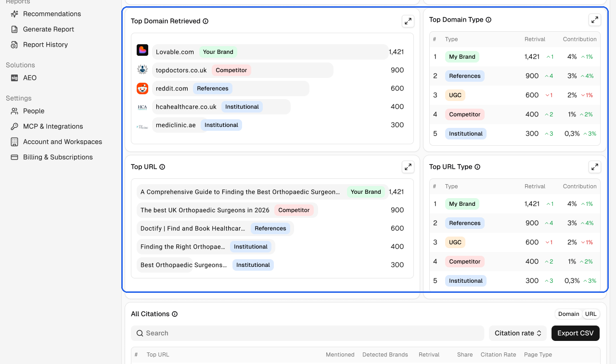
Task: Expand the Top URL Type panel
Action: [x=595, y=167]
